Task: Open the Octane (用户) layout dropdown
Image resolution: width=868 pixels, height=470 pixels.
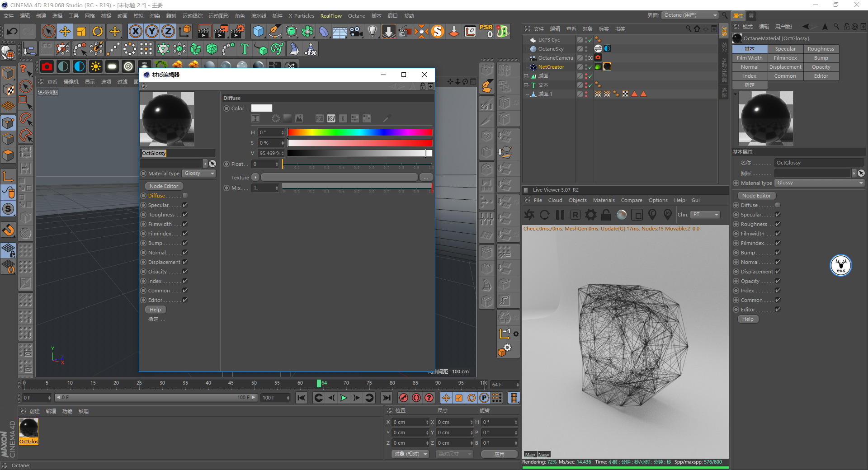Action: point(690,15)
